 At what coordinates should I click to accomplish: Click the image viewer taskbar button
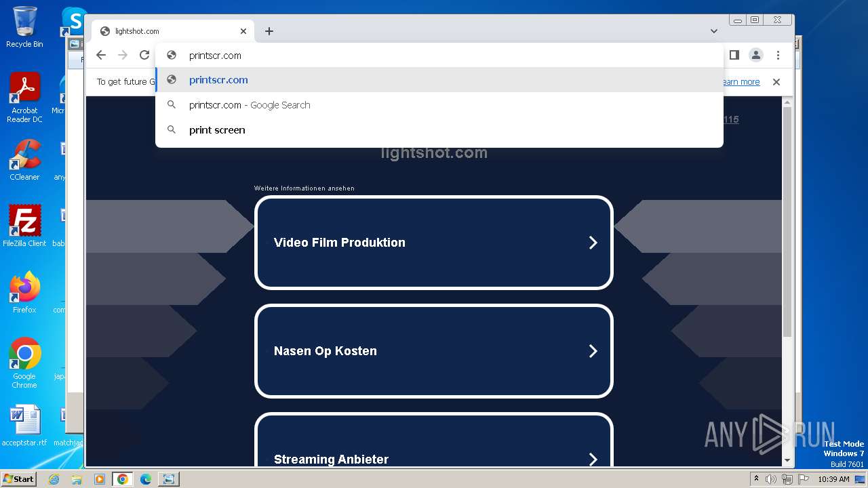tap(168, 479)
